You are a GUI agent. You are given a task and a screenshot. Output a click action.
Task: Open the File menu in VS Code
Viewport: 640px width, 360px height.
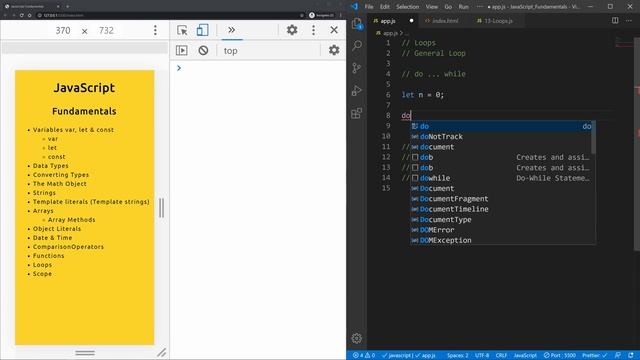coord(369,7)
